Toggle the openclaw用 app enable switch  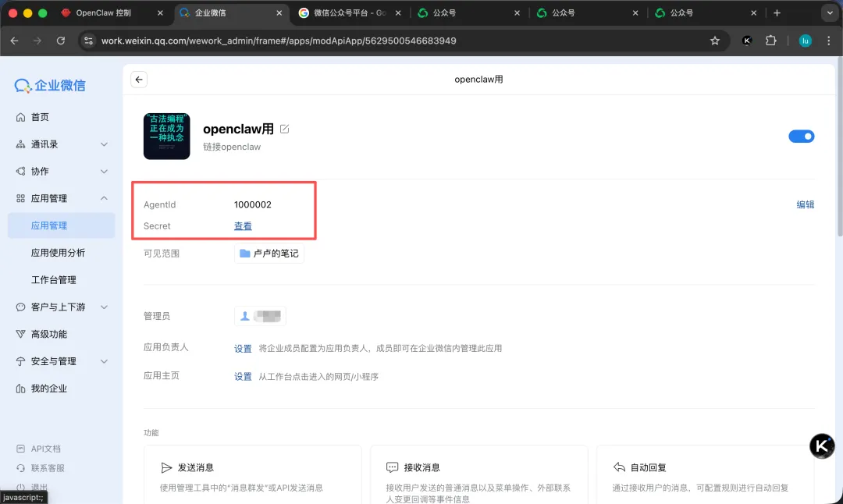click(x=801, y=137)
